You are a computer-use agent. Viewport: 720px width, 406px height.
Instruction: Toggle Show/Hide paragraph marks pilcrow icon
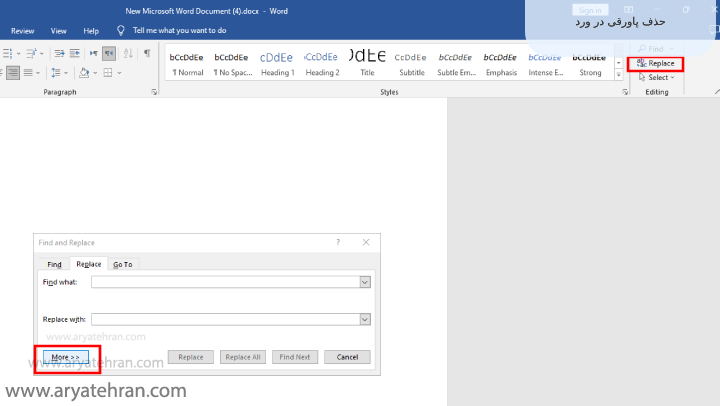147,53
